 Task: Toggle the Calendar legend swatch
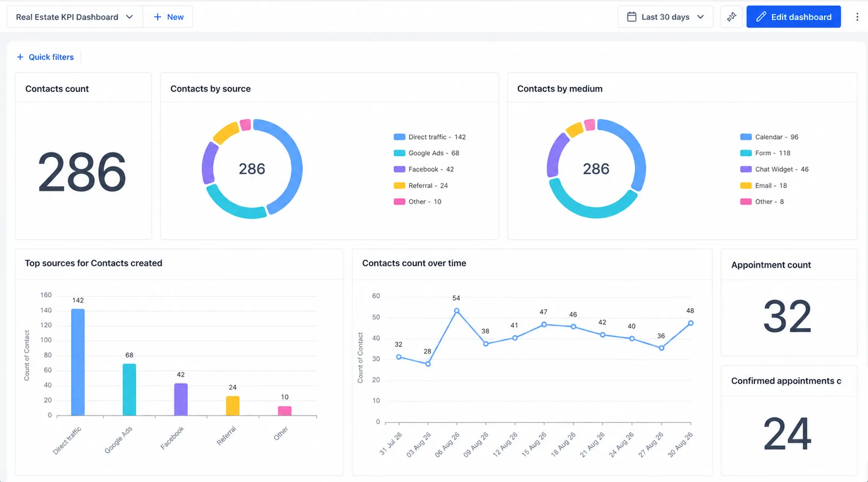coord(746,137)
